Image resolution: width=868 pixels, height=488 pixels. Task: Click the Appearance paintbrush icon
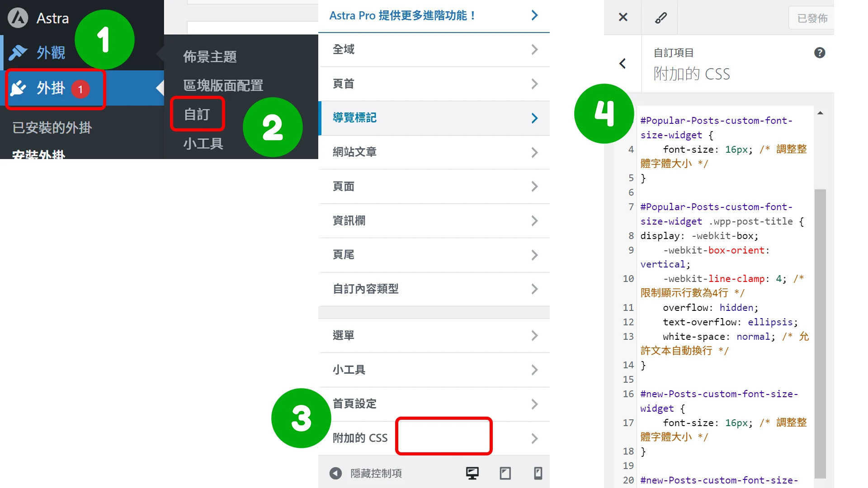point(18,52)
